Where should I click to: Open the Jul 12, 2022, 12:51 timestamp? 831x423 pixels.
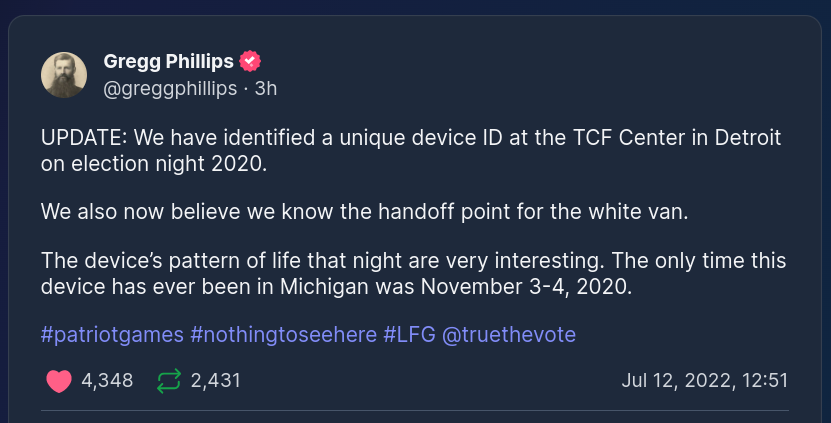coord(705,381)
